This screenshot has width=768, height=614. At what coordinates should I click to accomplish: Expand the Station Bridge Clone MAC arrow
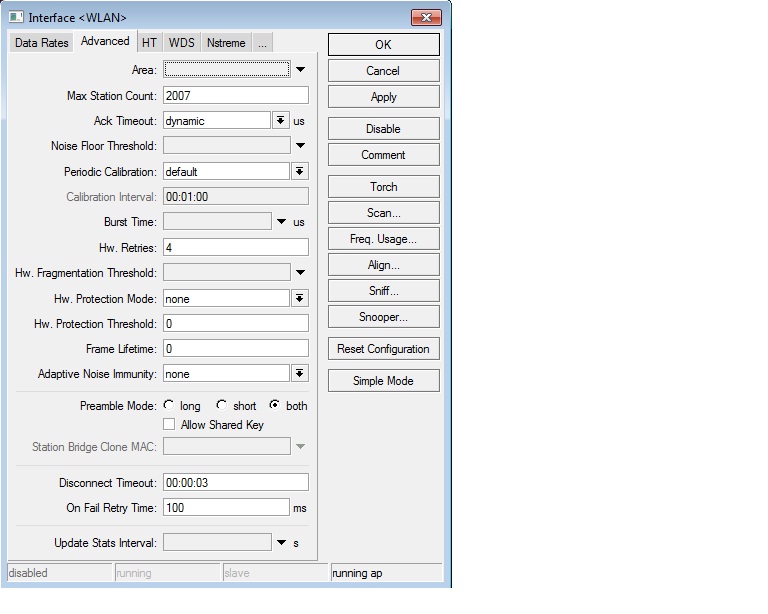pos(300,446)
